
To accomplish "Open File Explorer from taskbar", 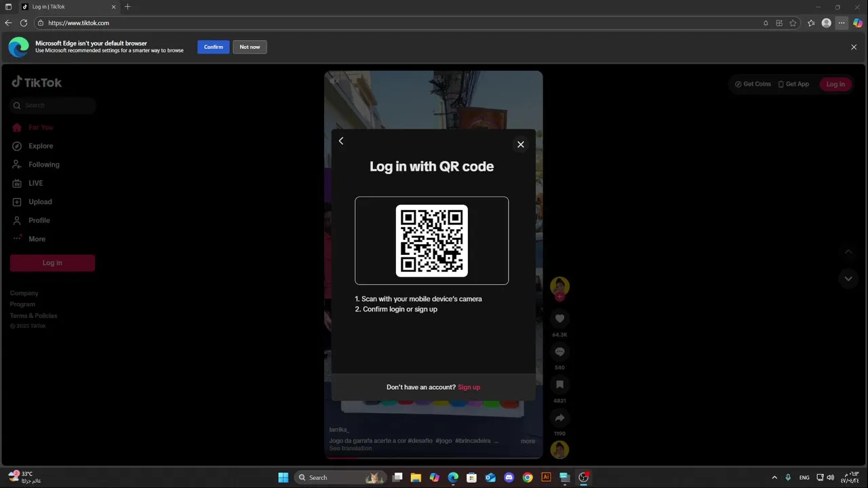I will pos(416,478).
